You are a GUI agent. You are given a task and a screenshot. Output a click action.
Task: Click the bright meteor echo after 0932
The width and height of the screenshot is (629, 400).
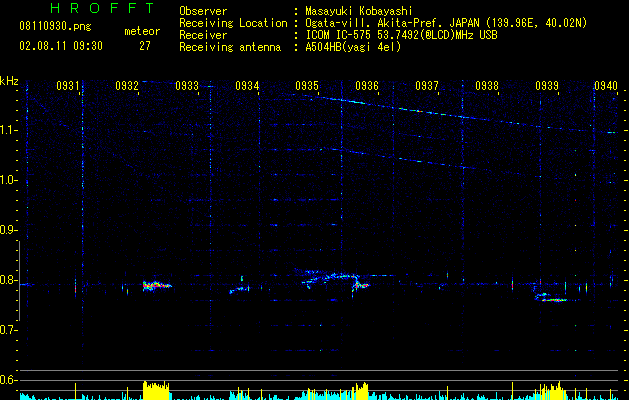pyautogui.click(x=157, y=286)
